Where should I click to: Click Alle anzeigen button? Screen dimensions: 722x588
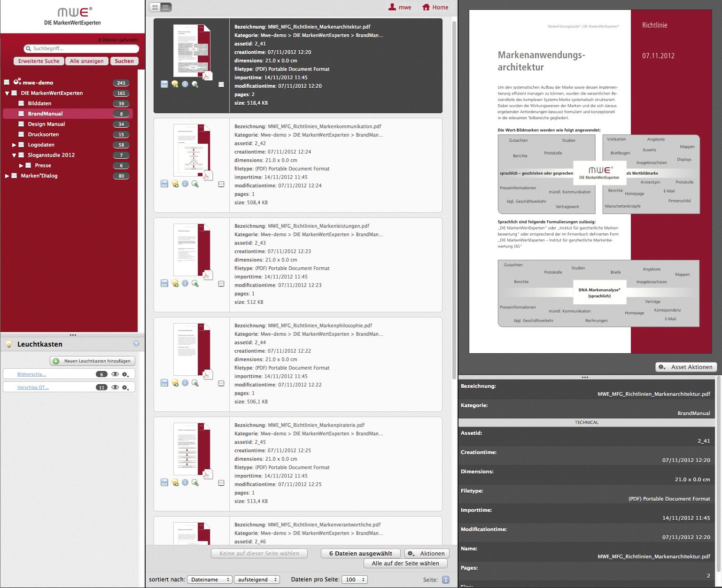tap(87, 61)
